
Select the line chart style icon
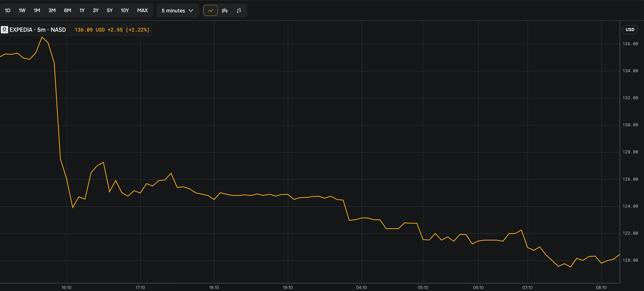click(x=210, y=11)
